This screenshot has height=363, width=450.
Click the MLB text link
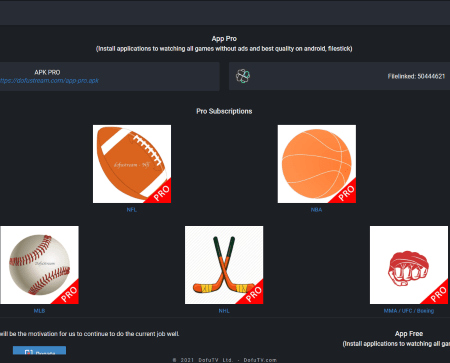(x=39, y=311)
